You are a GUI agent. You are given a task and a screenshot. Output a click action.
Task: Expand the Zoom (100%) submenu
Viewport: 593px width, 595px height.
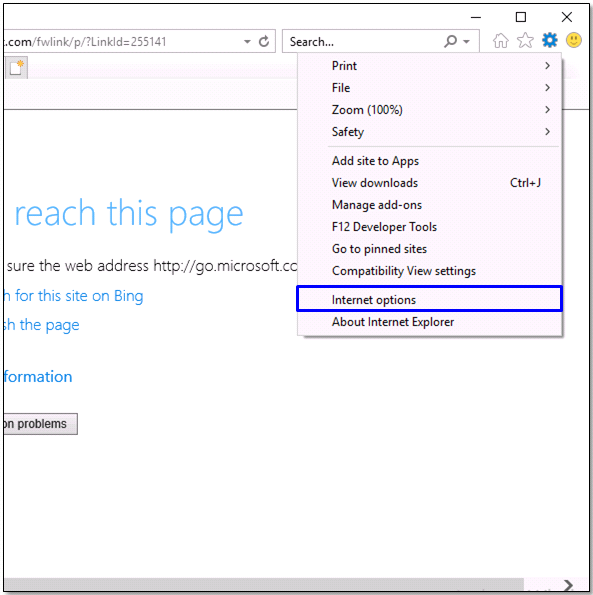[x=429, y=110]
